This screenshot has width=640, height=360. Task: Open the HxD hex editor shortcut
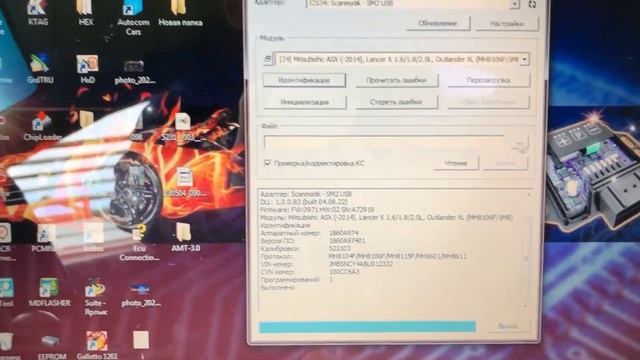[x=87, y=69]
